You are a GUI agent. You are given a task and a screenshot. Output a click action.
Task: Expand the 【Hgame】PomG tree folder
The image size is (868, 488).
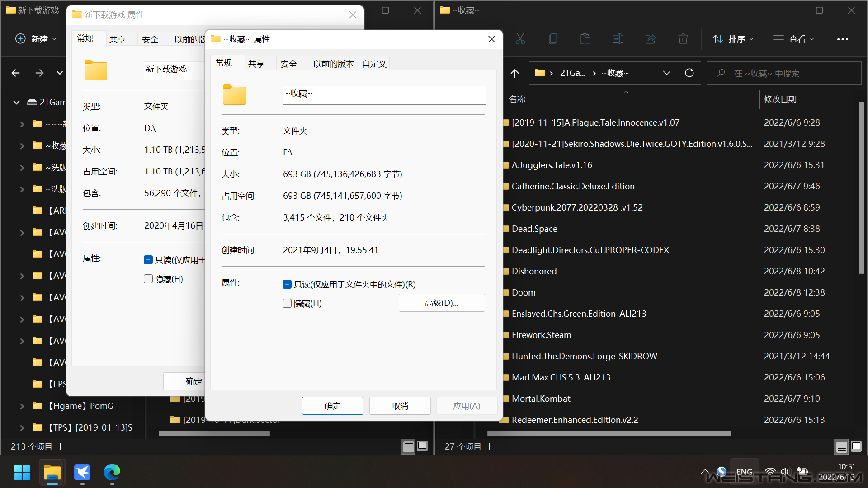click(x=22, y=406)
